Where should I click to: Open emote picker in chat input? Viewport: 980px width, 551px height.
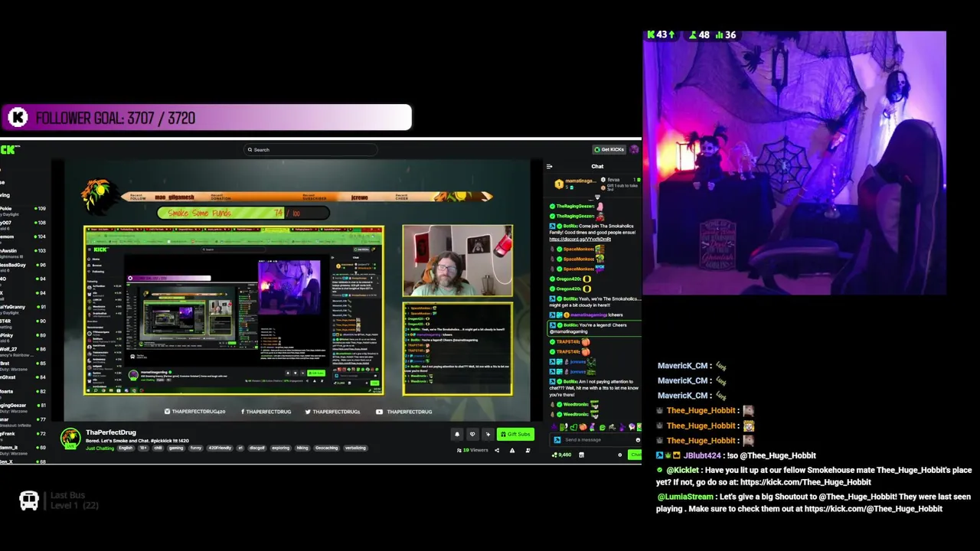[x=638, y=440]
